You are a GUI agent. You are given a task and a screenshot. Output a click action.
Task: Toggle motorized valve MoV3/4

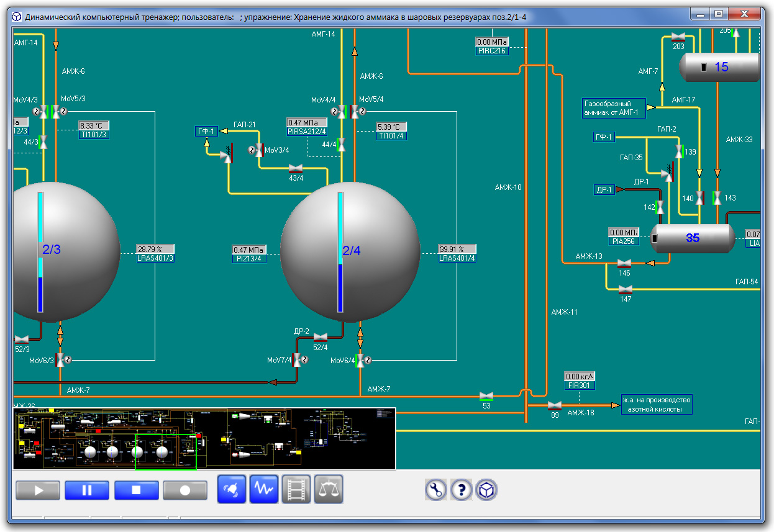(260, 150)
